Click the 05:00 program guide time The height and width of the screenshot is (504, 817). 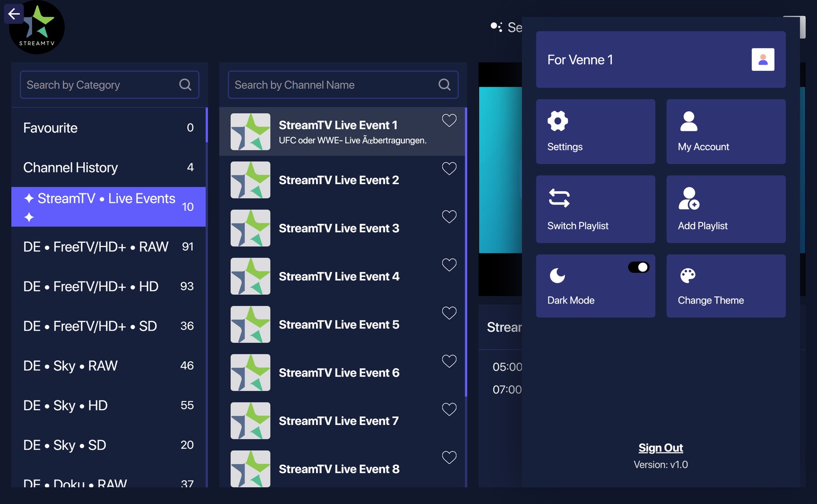[x=507, y=367]
